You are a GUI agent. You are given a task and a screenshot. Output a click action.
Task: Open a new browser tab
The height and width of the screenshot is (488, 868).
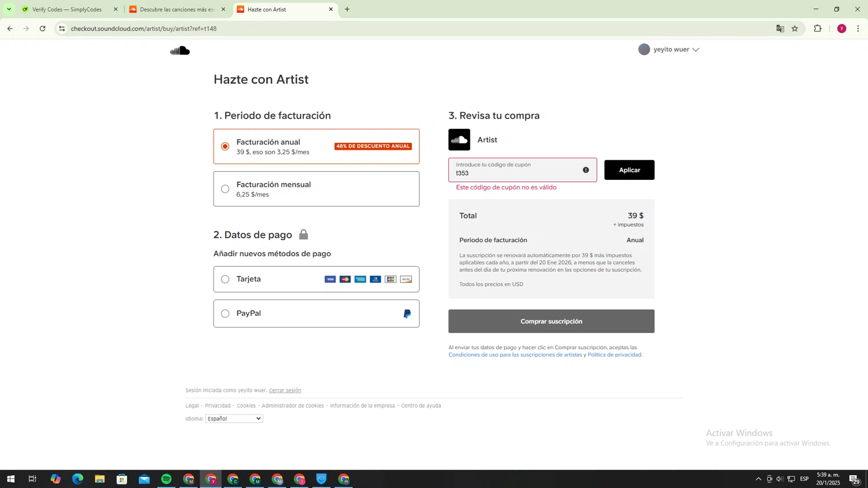click(x=347, y=9)
